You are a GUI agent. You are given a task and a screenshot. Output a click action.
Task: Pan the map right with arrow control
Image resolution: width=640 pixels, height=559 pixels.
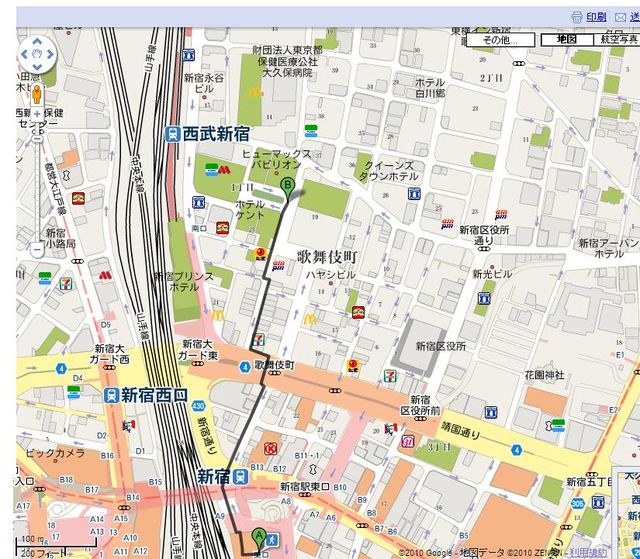pos(52,52)
